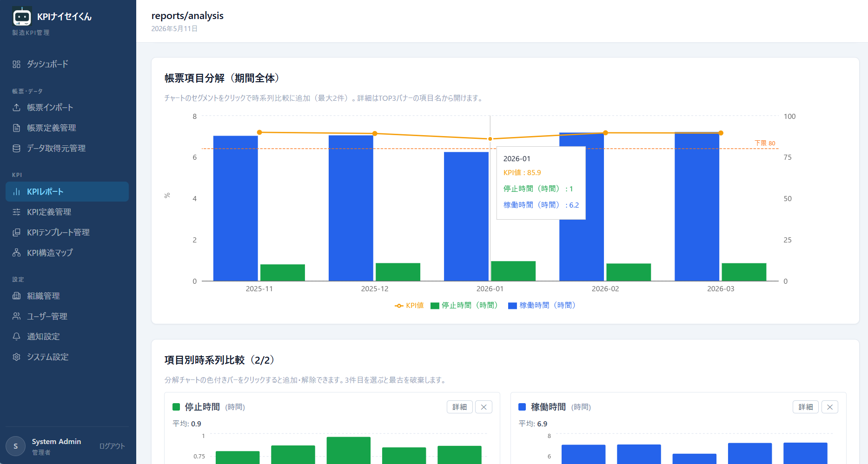Click the orange KPI値 point at 2026-03

[721, 133]
